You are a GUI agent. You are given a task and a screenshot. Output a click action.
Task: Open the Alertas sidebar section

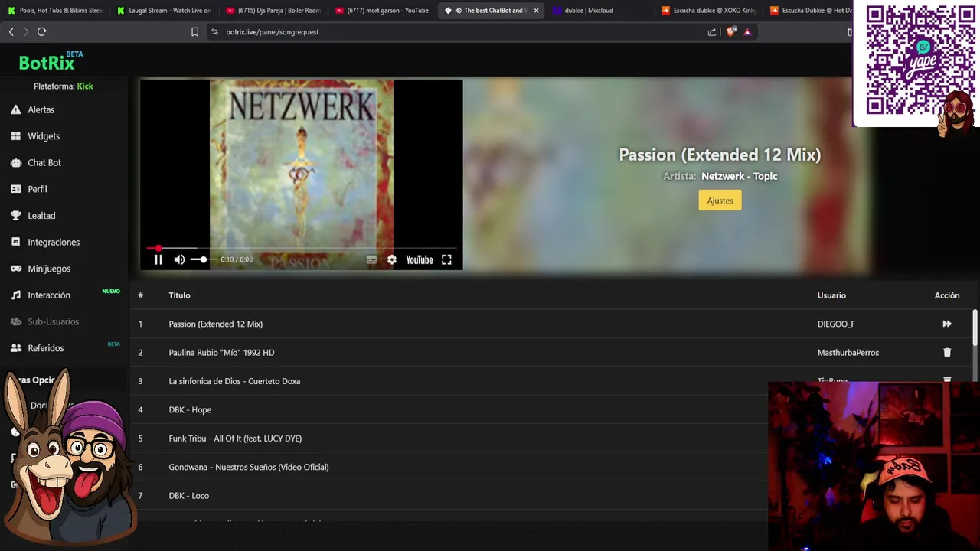[x=41, y=109]
